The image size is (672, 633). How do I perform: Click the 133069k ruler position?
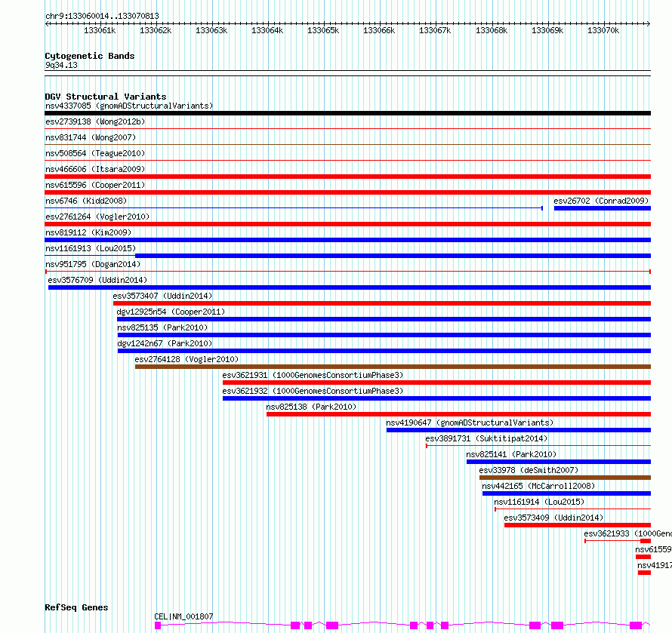[547, 30]
